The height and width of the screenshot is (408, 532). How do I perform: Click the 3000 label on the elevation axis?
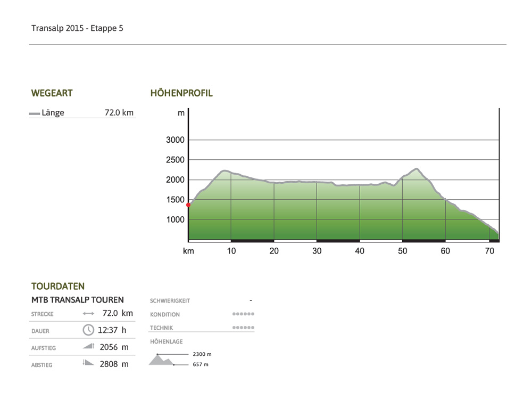click(175, 140)
